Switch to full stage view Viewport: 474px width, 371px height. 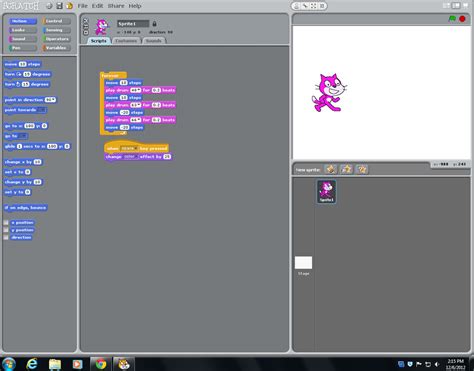[x=456, y=5]
